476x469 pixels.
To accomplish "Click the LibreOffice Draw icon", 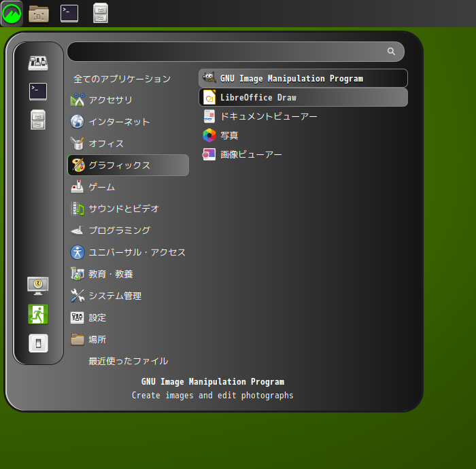I will (209, 97).
